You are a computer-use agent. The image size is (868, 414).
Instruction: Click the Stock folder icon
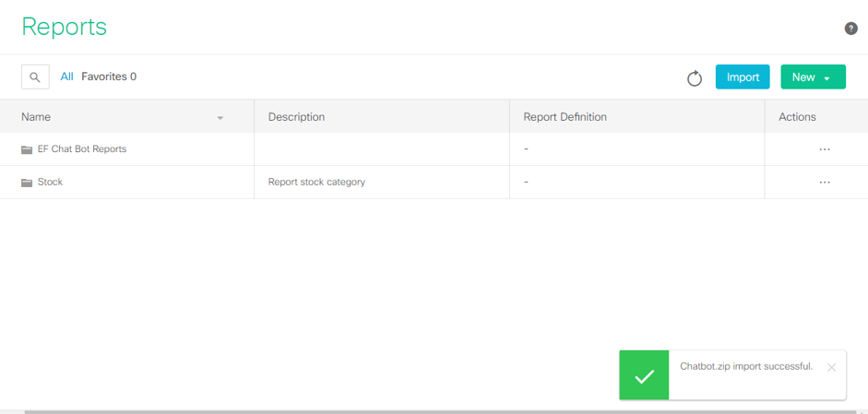pyautogui.click(x=27, y=183)
